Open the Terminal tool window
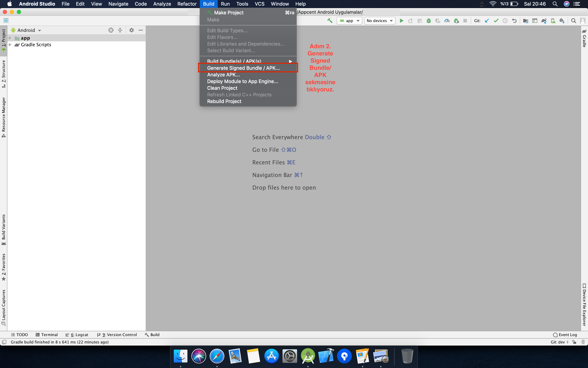Screen dimensions: 588x368 coord(47,335)
